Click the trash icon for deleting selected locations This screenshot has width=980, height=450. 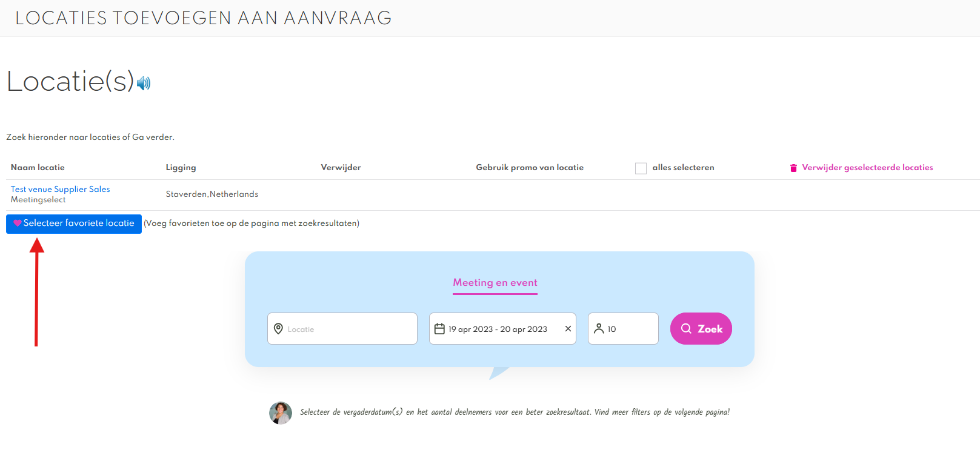(x=793, y=168)
